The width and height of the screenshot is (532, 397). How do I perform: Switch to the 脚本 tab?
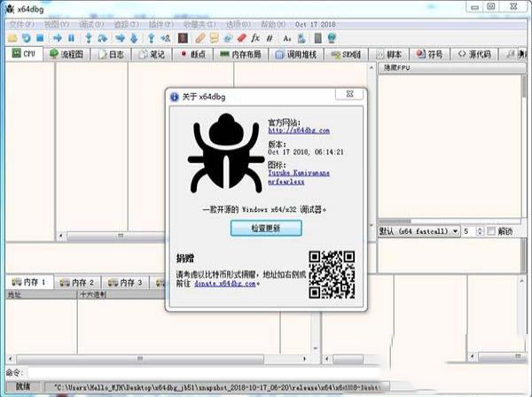[x=389, y=54]
